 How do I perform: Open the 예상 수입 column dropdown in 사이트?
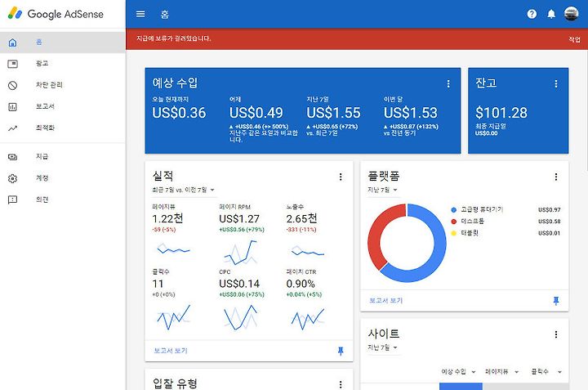[x=458, y=372]
